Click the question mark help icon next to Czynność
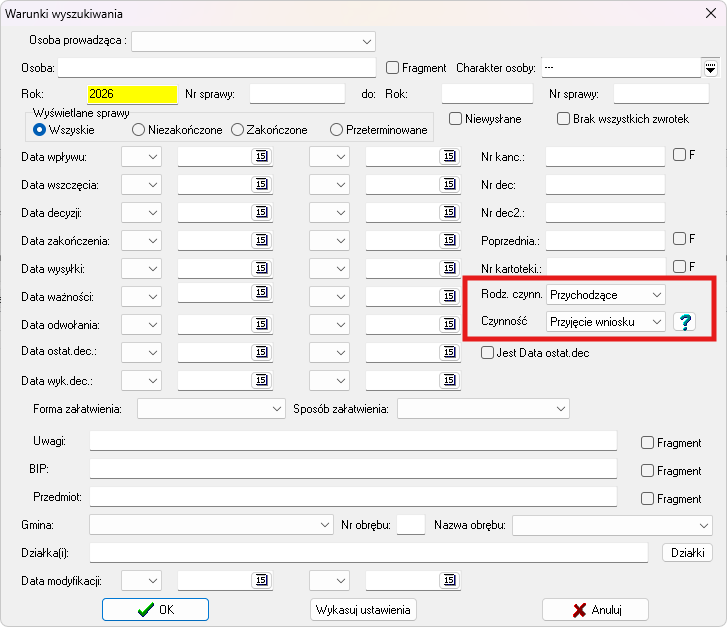This screenshot has height=627, width=727. click(684, 321)
